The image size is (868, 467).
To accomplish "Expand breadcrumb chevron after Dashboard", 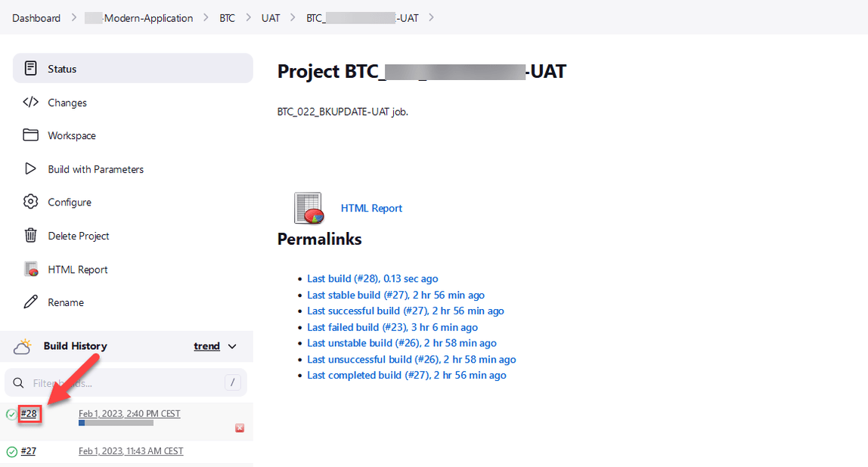I will (x=74, y=18).
